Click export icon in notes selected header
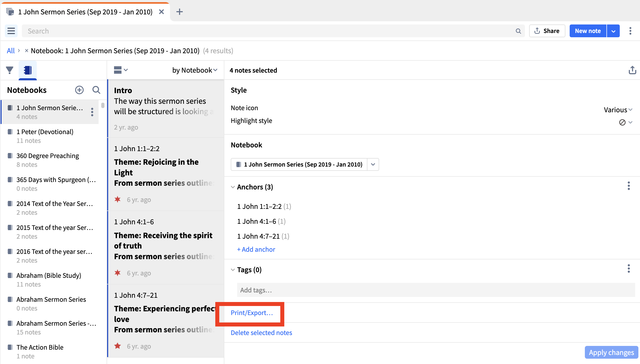640x364 pixels. click(632, 70)
